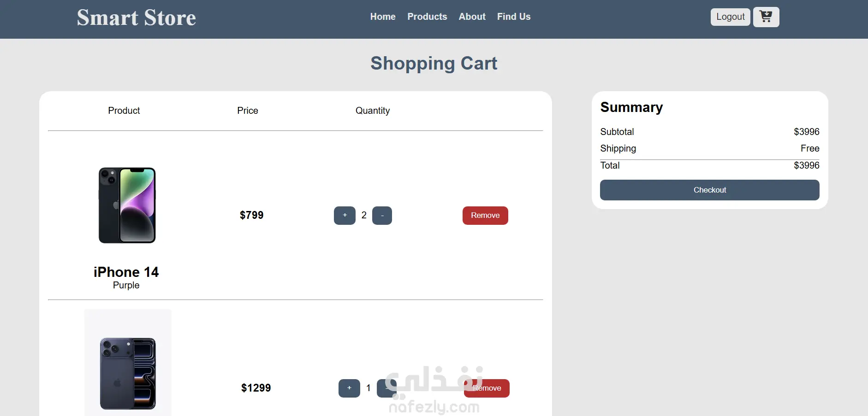Click the Free shipping value
The width and height of the screenshot is (868, 416).
coord(810,148)
